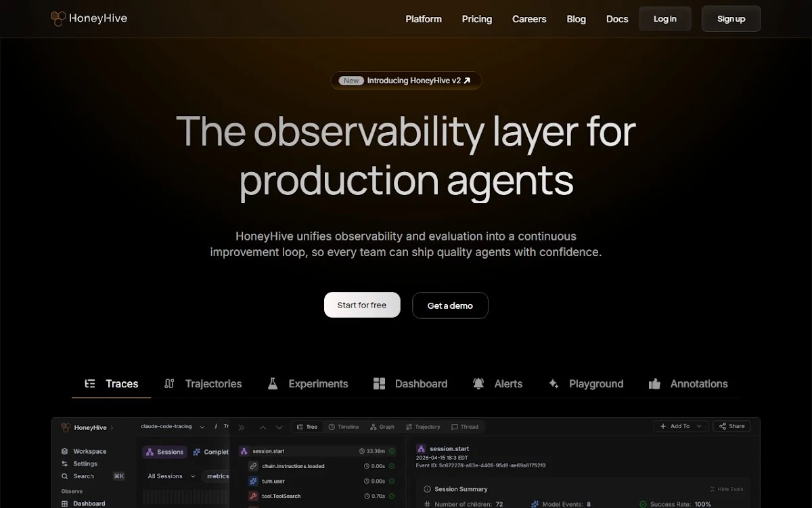Image resolution: width=812 pixels, height=508 pixels.
Task: Switch to the Thread view tab
Action: 465,427
